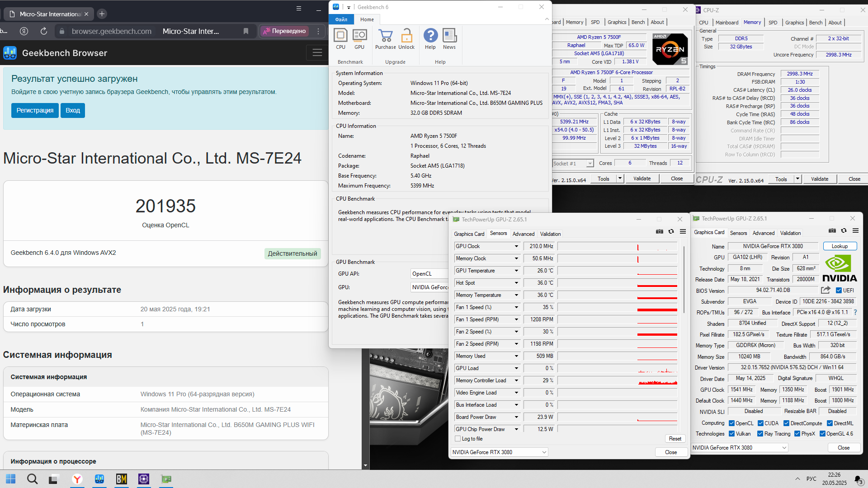Click Переведено translate button in browser
This screenshot has height=488, width=868.
[x=285, y=31]
